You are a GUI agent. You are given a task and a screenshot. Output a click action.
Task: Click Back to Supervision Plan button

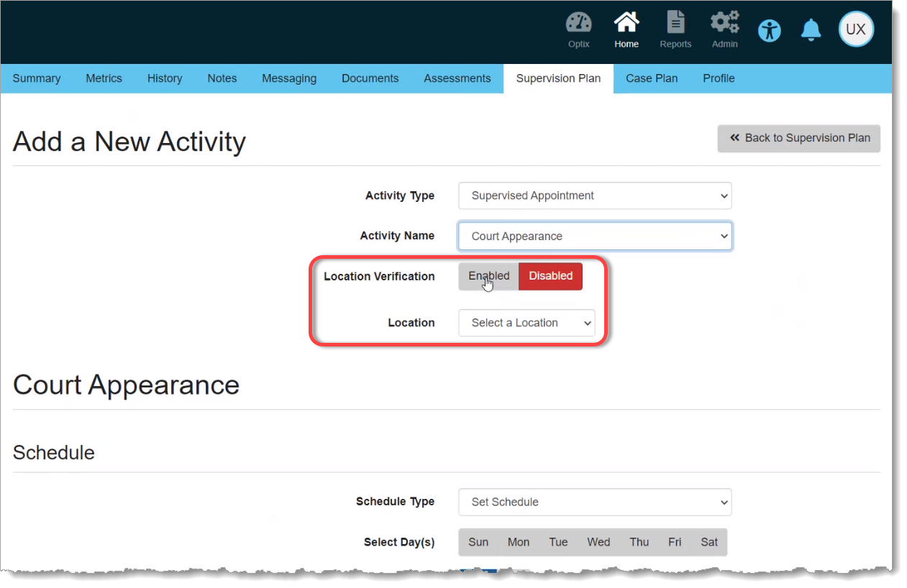pyautogui.click(x=798, y=138)
